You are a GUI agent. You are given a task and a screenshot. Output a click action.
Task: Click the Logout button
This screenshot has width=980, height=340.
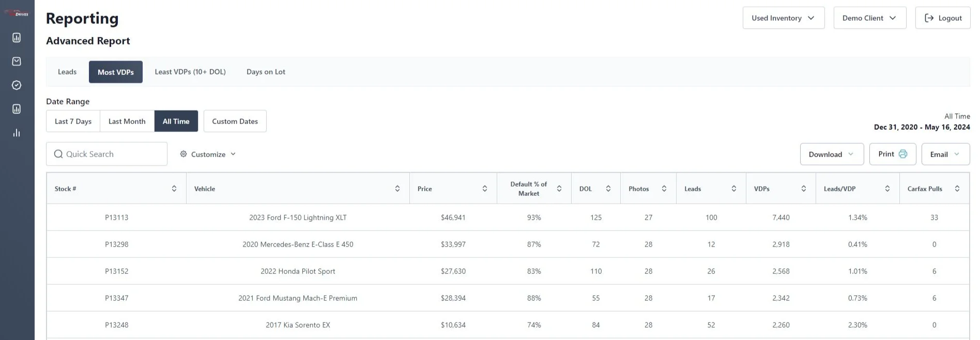(x=943, y=18)
